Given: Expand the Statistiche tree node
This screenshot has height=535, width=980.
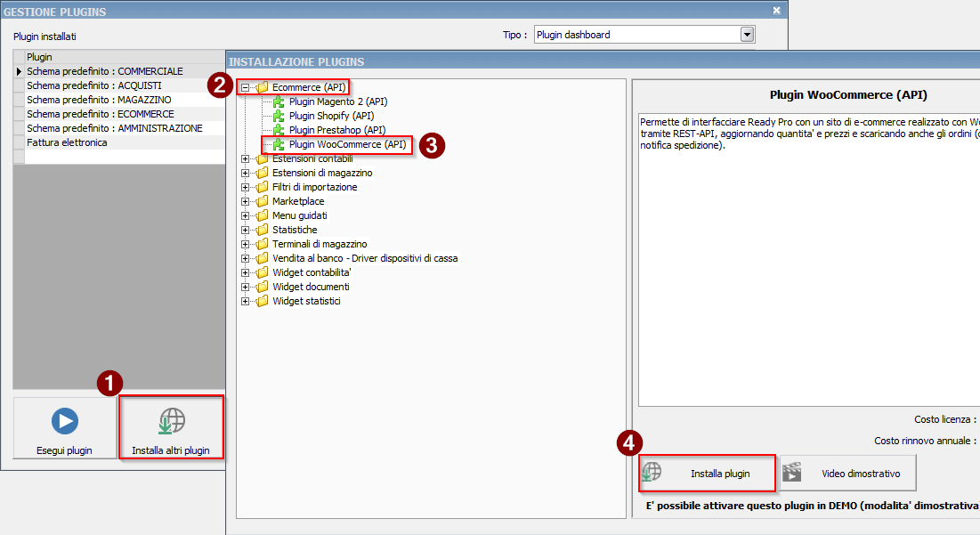Looking at the screenshot, I should coord(245,231).
